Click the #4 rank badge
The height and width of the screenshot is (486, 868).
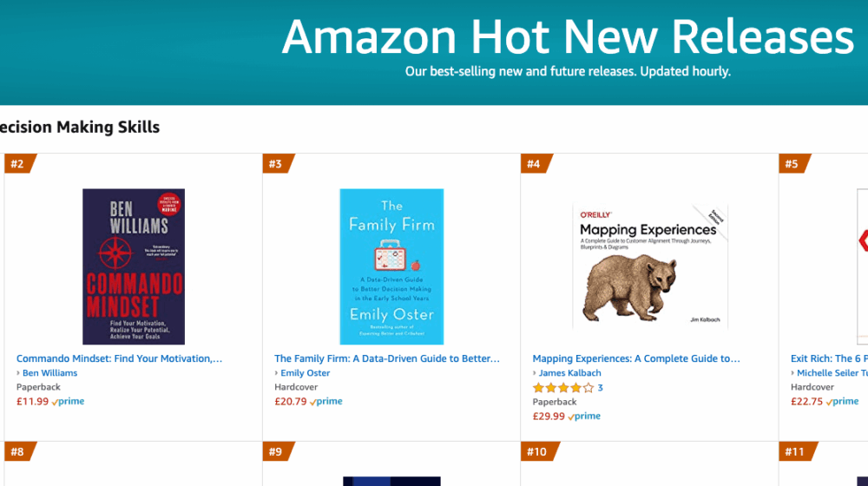coord(534,164)
